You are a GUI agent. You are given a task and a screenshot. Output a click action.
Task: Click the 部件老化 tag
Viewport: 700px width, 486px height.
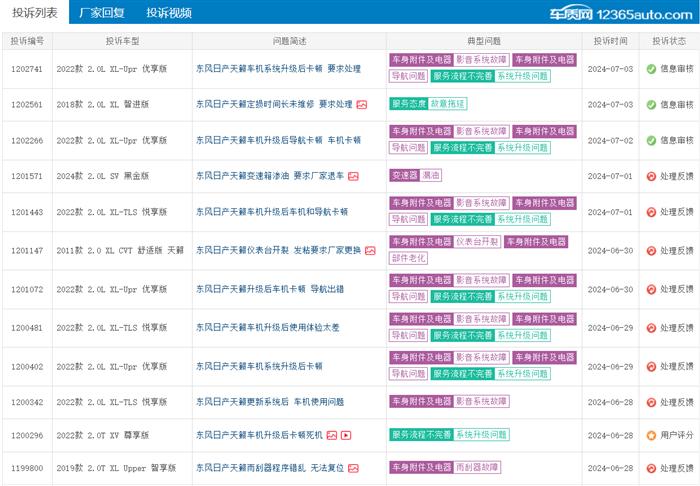pyautogui.click(x=408, y=258)
